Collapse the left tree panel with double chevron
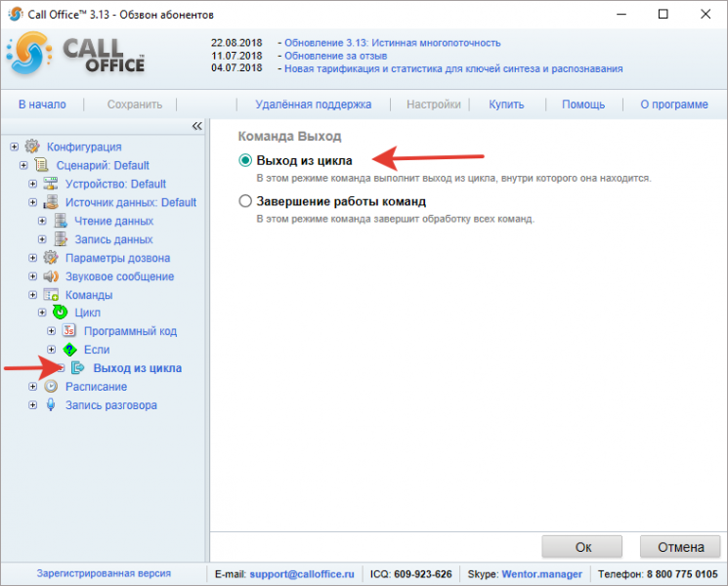Image resolution: width=728 pixels, height=586 pixels. (x=196, y=126)
